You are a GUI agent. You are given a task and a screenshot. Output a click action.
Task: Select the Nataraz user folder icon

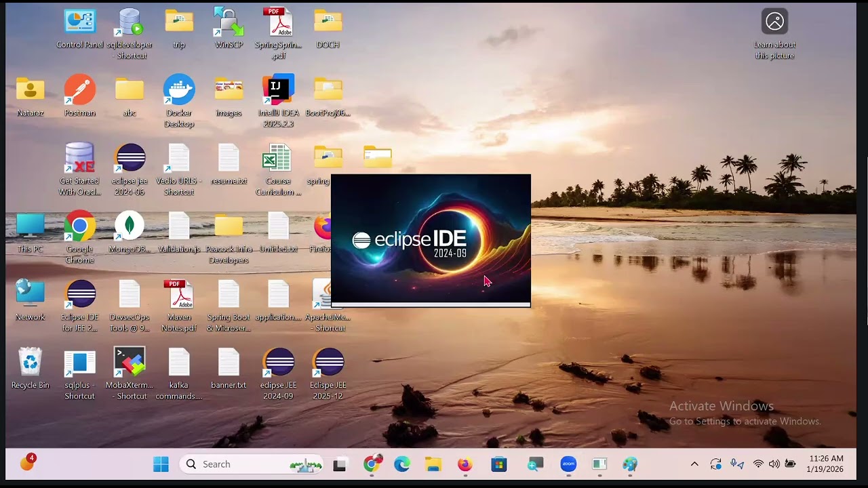(30, 96)
